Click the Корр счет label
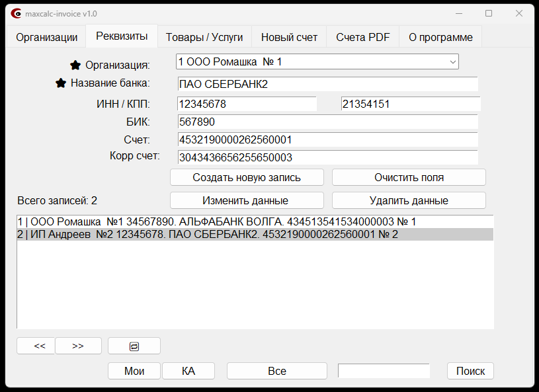 (x=135, y=155)
